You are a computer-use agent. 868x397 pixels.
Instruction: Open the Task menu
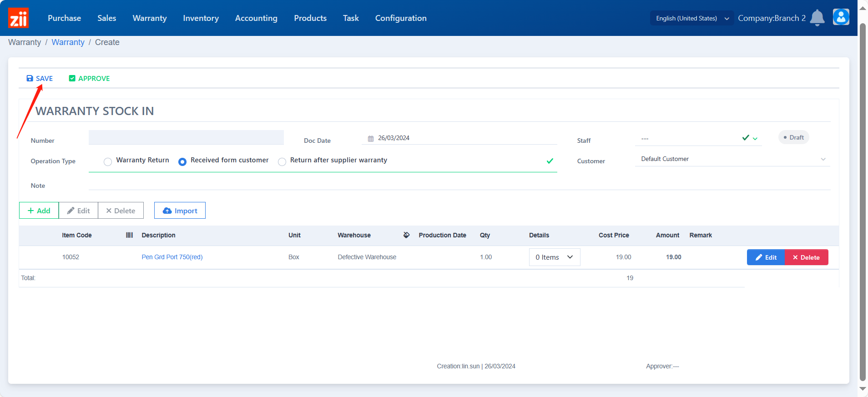pos(351,18)
